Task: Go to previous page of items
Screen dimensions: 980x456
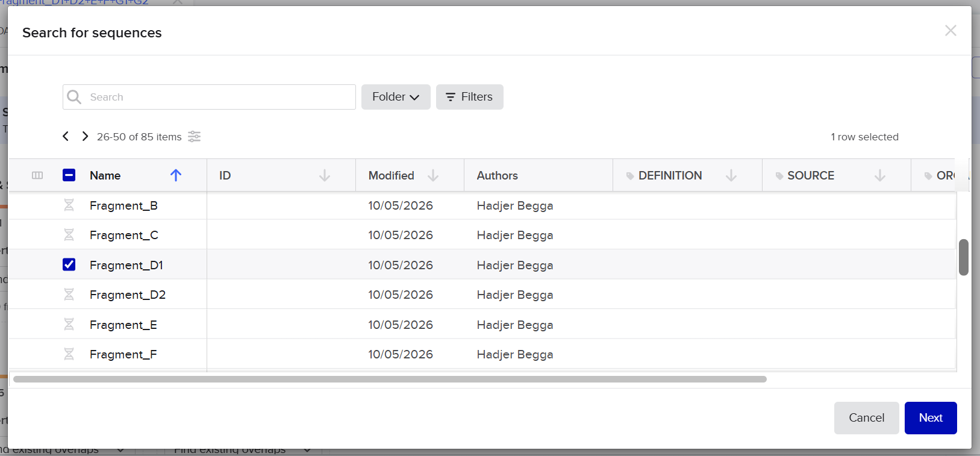Action: (x=66, y=137)
